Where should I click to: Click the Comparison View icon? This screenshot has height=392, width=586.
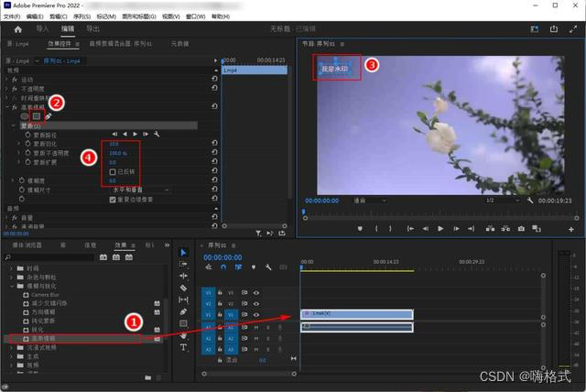coord(537,229)
